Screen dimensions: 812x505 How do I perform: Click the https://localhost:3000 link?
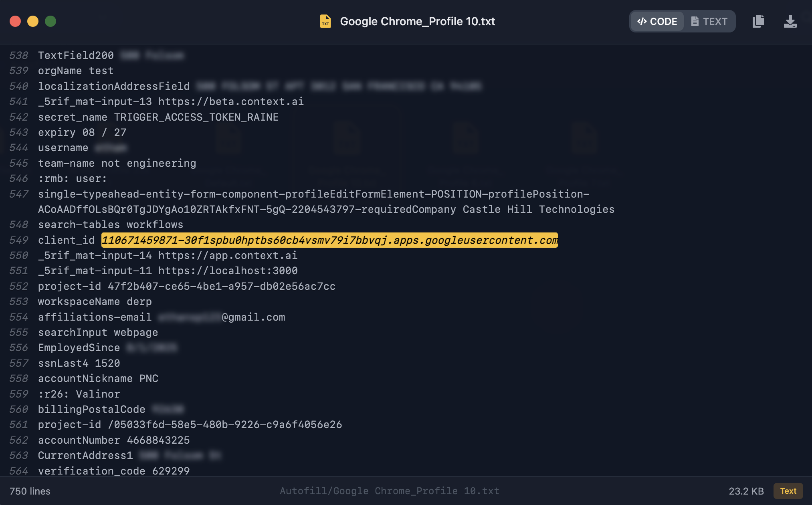click(x=228, y=271)
